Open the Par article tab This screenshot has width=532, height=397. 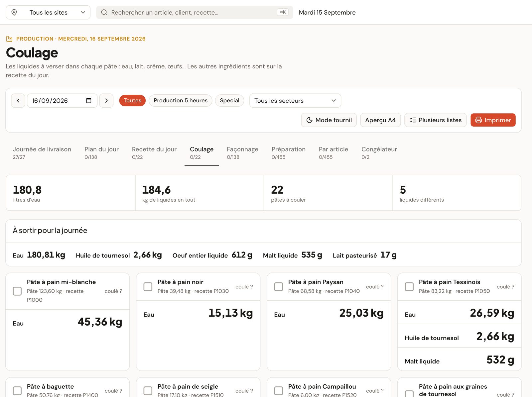(x=333, y=153)
